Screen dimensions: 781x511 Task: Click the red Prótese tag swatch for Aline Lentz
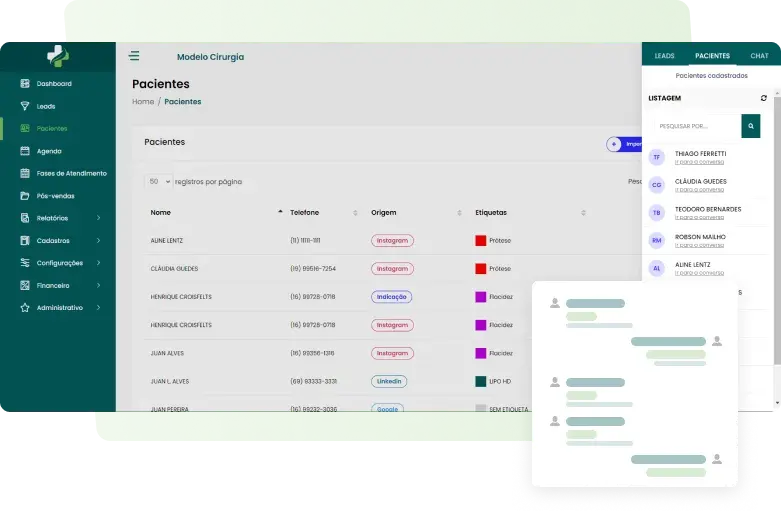[x=480, y=241]
